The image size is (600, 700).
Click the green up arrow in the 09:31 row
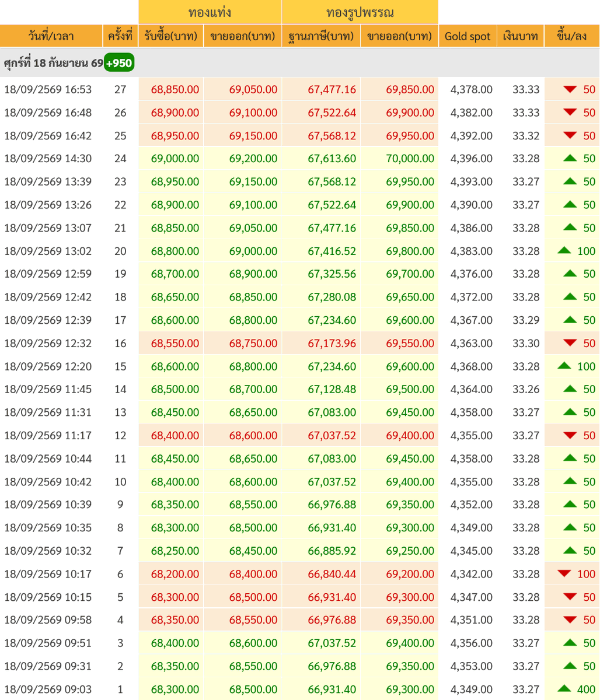(x=570, y=666)
